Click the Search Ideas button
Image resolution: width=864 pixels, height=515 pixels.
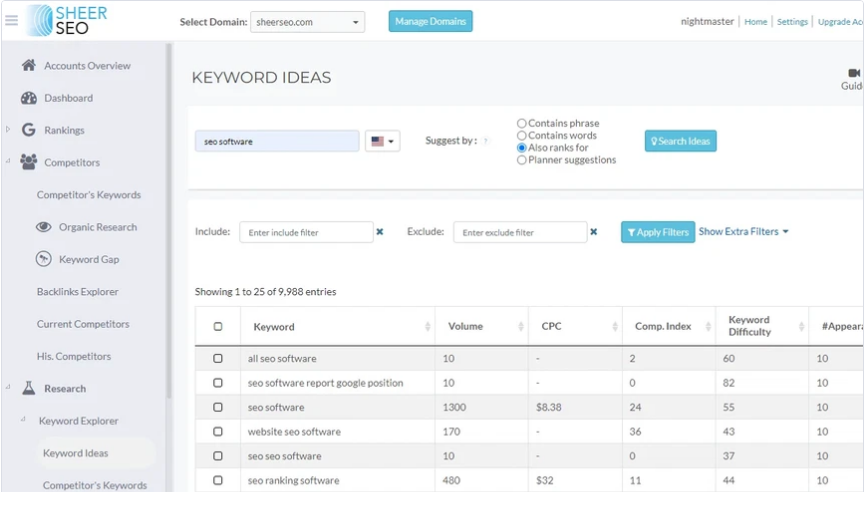pyautogui.click(x=680, y=141)
